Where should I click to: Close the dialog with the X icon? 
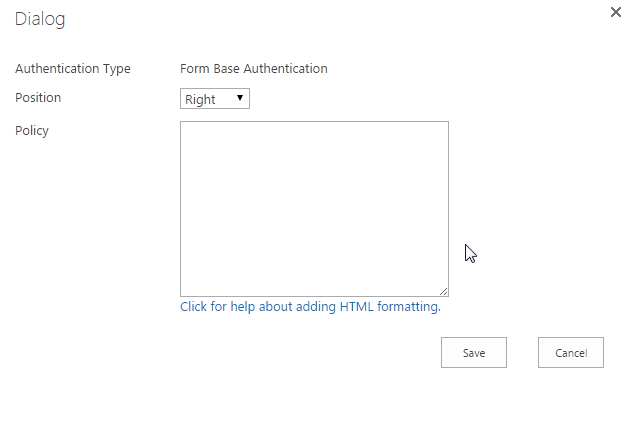tap(616, 13)
